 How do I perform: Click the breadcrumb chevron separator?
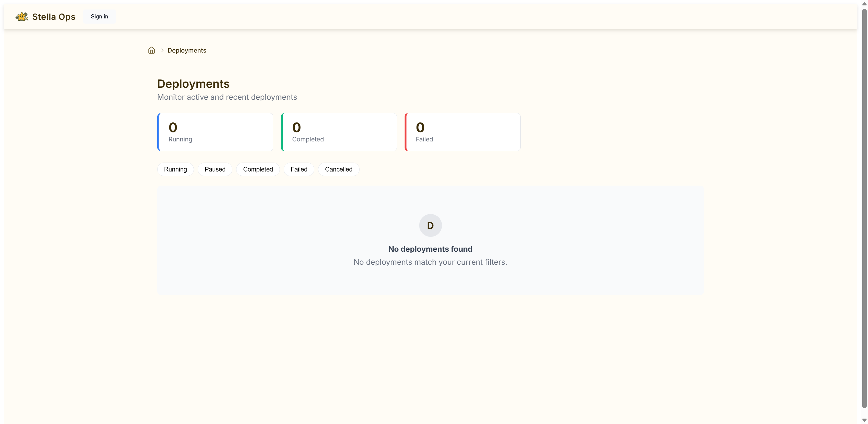[x=162, y=50]
